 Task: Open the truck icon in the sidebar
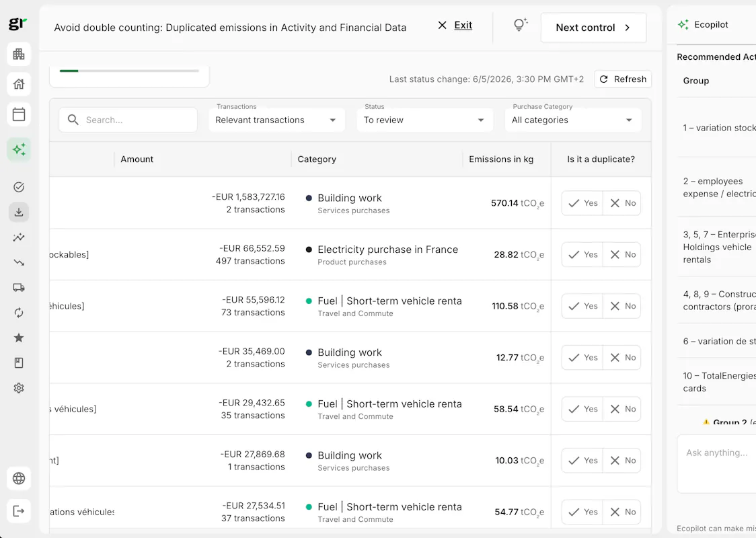tap(19, 287)
